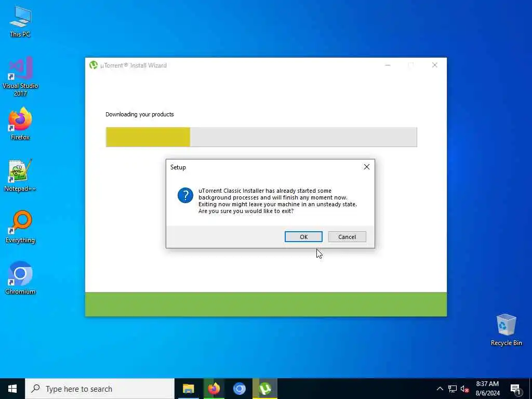Viewport: 532px width, 399px height.
Task: Click the uTorrent installer taskbar icon
Action: pos(264,389)
